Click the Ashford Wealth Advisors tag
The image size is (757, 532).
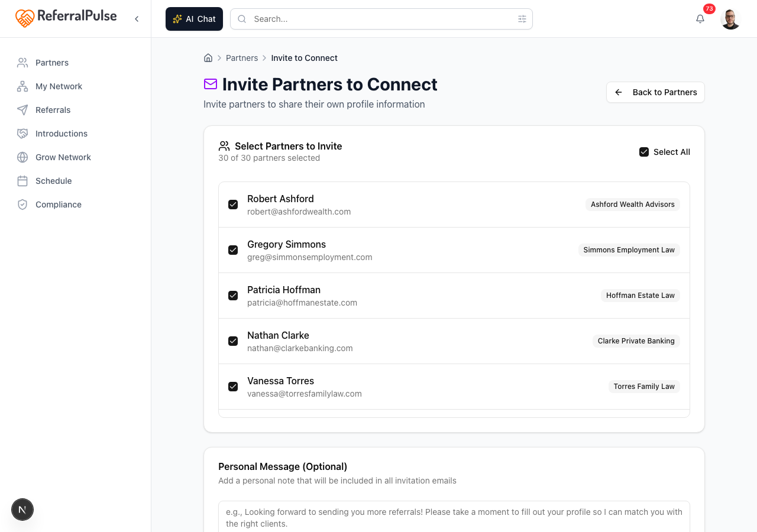(633, 205)
